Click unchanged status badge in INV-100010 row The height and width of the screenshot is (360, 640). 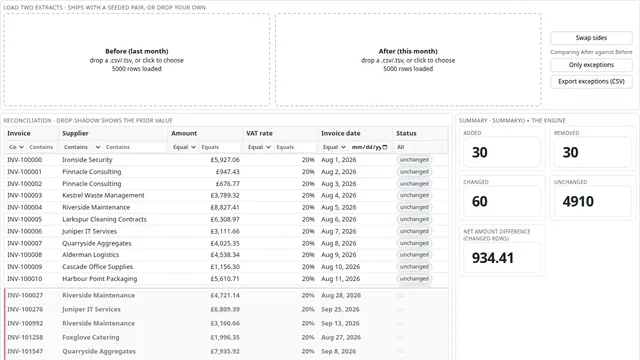[414, 279]
